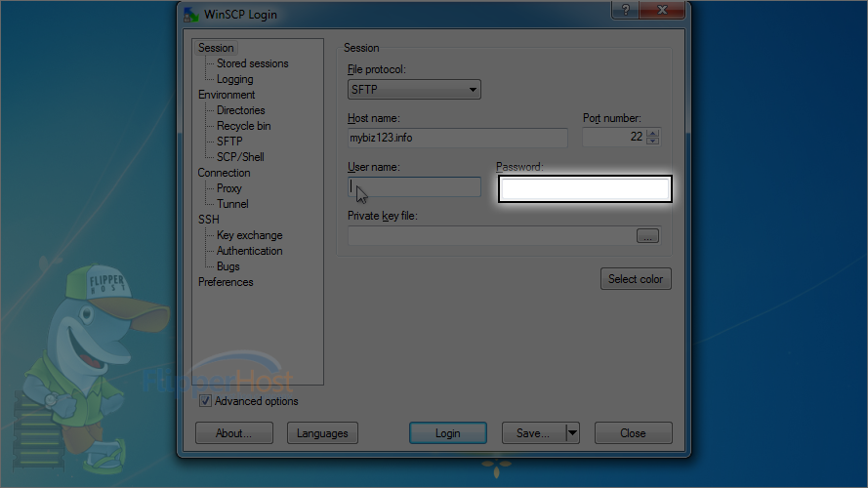
Task: Click the Save... button
Action: (534, 433)
